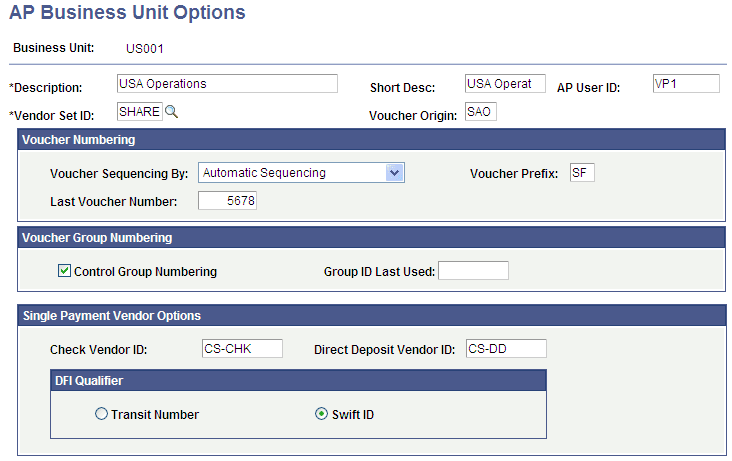This screenshot has height=461, width=732.
Task: Click the Voucher Prefix field
Action: [x=581, y=173]
